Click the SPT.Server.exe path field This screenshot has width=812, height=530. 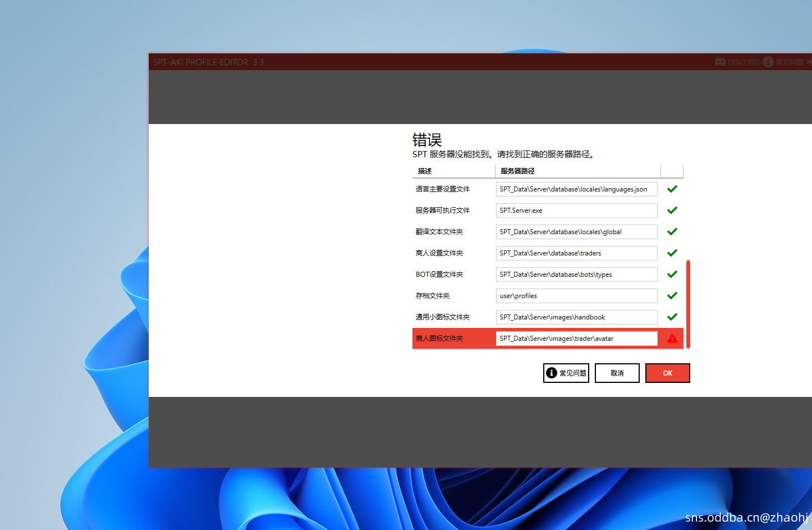576,211
